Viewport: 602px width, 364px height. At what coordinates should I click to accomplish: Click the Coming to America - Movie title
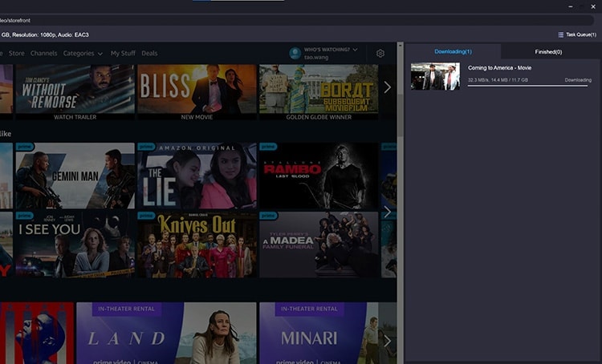[x=499, y=68]
